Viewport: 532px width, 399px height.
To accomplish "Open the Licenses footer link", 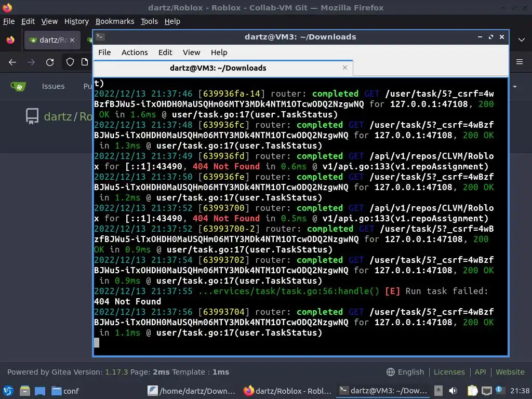I will coord(449,372).
